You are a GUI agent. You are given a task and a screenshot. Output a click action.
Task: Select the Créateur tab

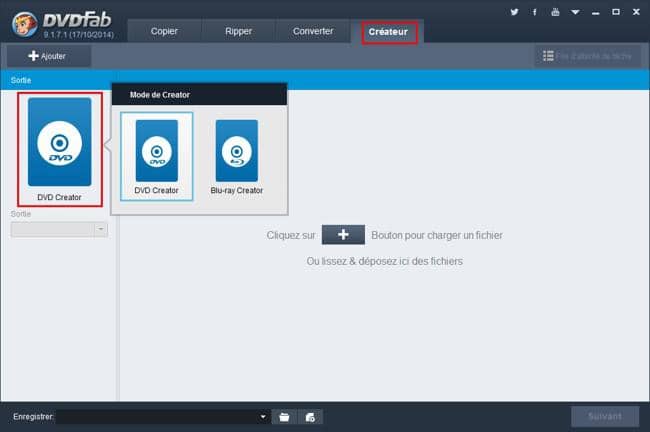(x=389, y=32)
